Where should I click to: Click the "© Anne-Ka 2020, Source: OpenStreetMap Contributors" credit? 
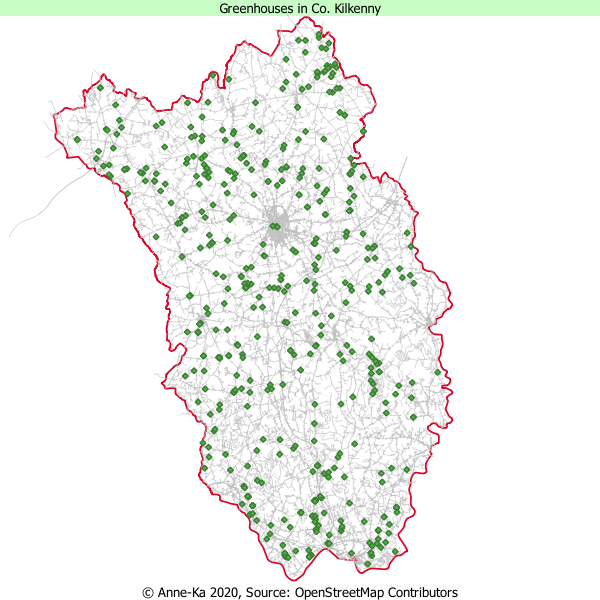[x=300, y=592]
